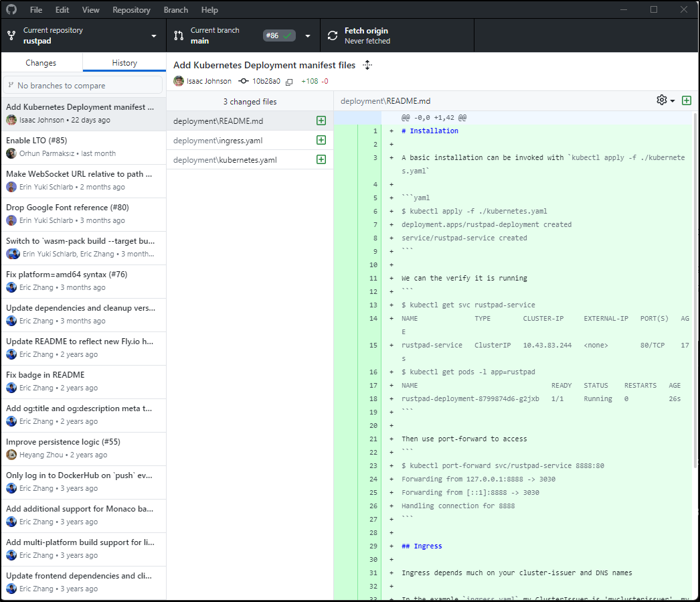Click the GitHub Desktop logo icon
This screenshot has width=700, height=602.
pyautogui.click(x=11, y=9)
